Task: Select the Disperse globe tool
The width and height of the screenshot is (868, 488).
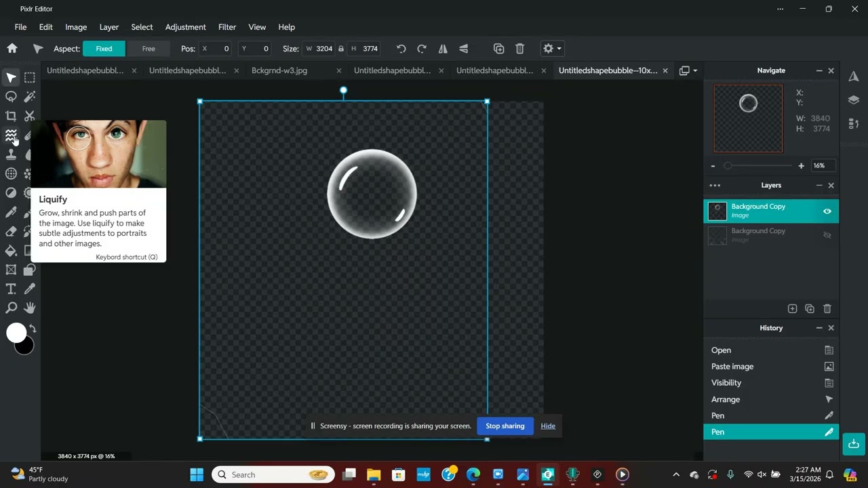Action: (11, 174)
